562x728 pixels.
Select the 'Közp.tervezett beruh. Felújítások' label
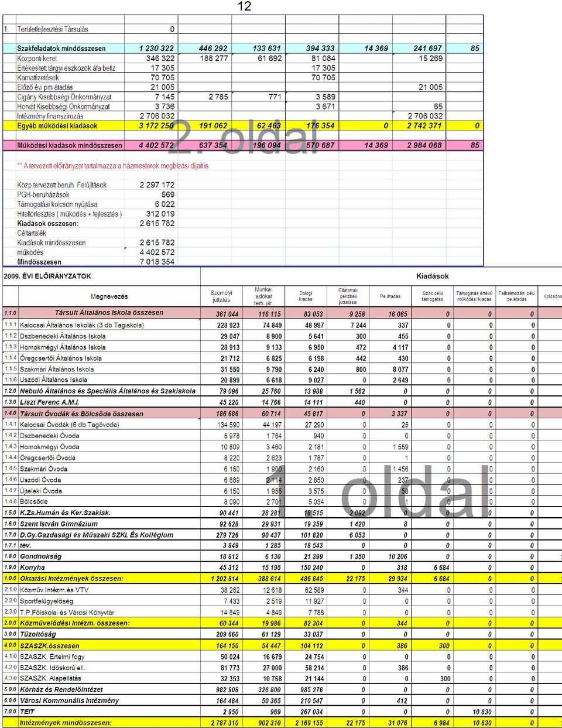click(62, 185)
